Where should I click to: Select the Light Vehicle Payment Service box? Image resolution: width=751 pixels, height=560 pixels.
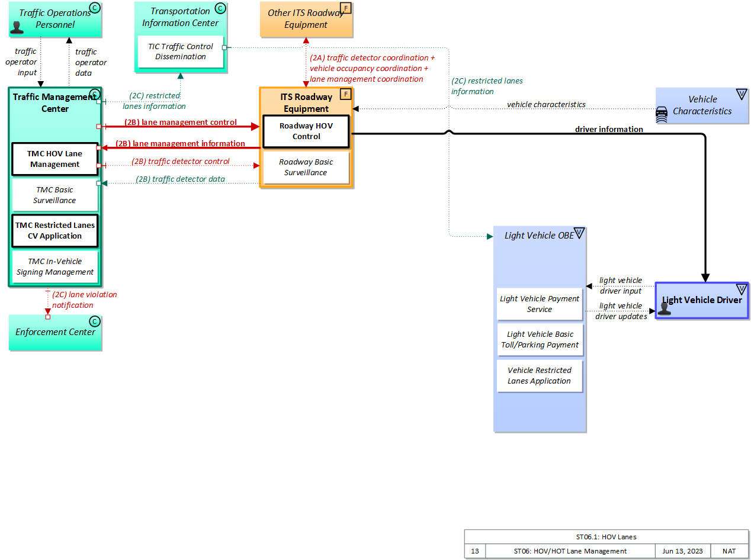[539, 304]
